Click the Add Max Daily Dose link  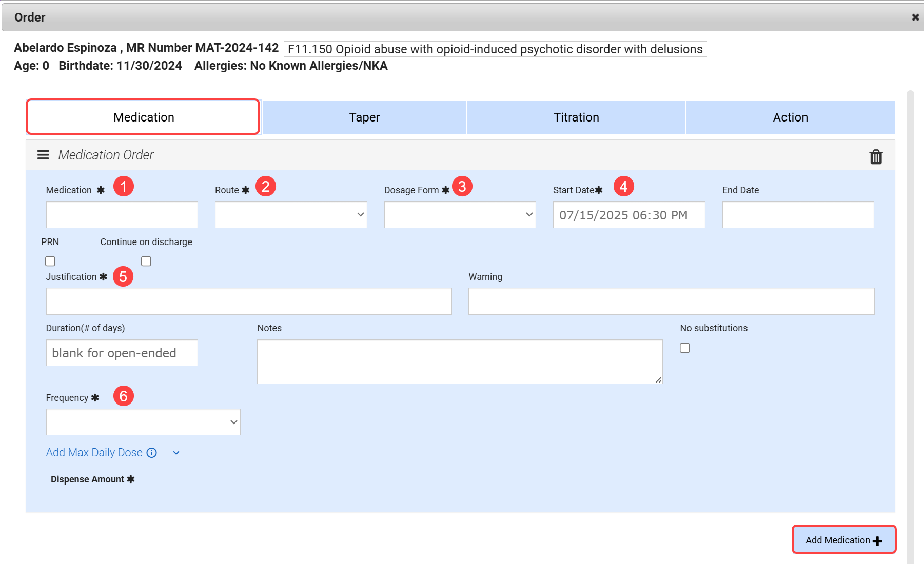click(x=94, y=453)
